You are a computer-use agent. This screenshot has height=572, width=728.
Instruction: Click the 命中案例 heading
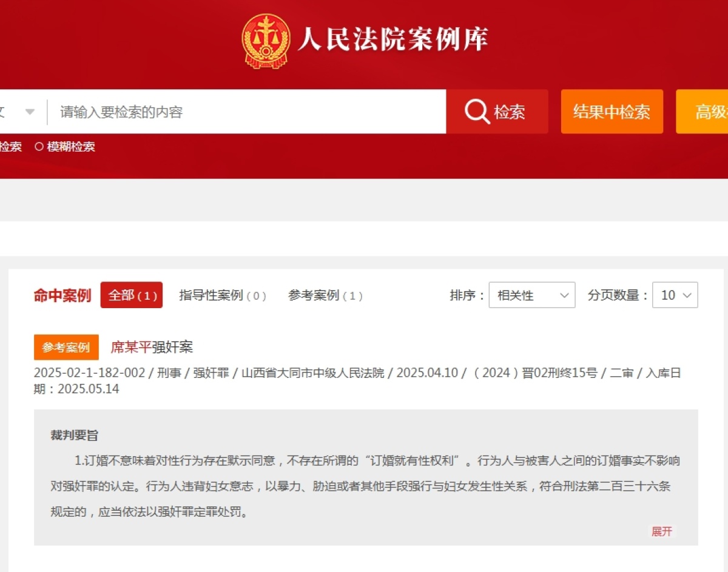62,295
